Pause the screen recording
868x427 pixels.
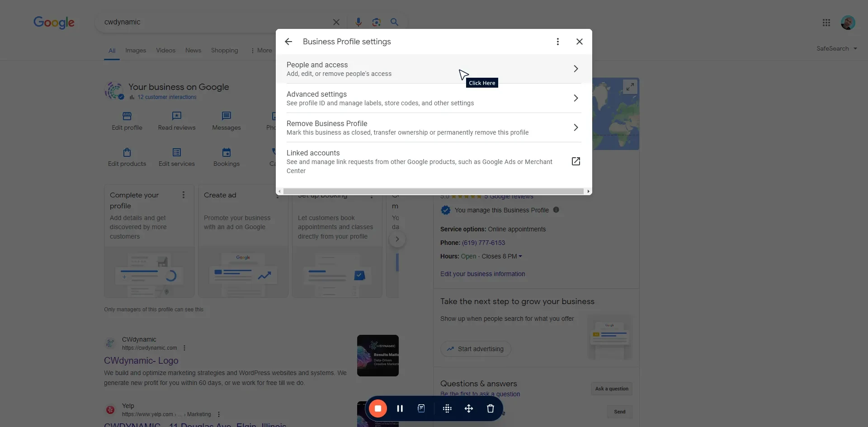(x=400, y=408)
